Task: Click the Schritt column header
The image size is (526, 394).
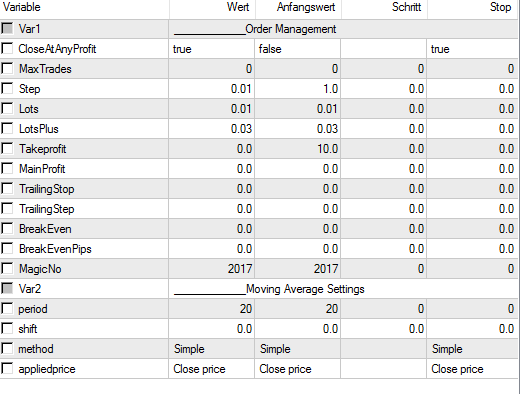Action: (x=384, y=7)
